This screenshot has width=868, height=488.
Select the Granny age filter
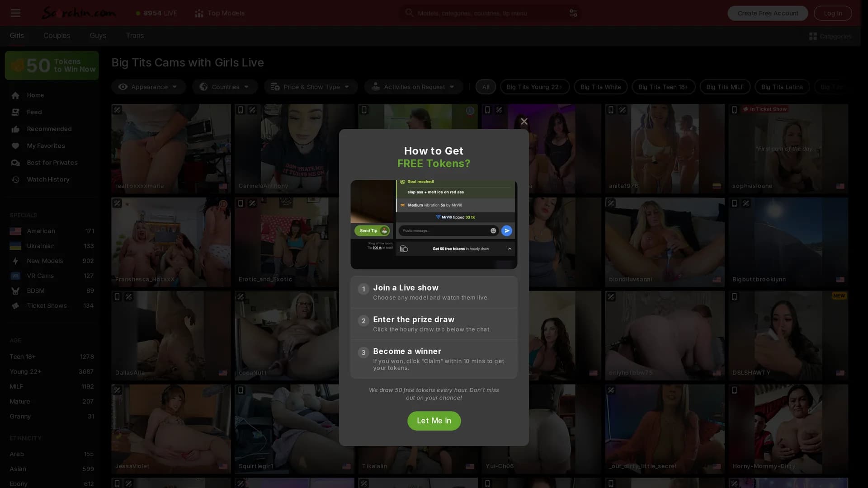52,416
